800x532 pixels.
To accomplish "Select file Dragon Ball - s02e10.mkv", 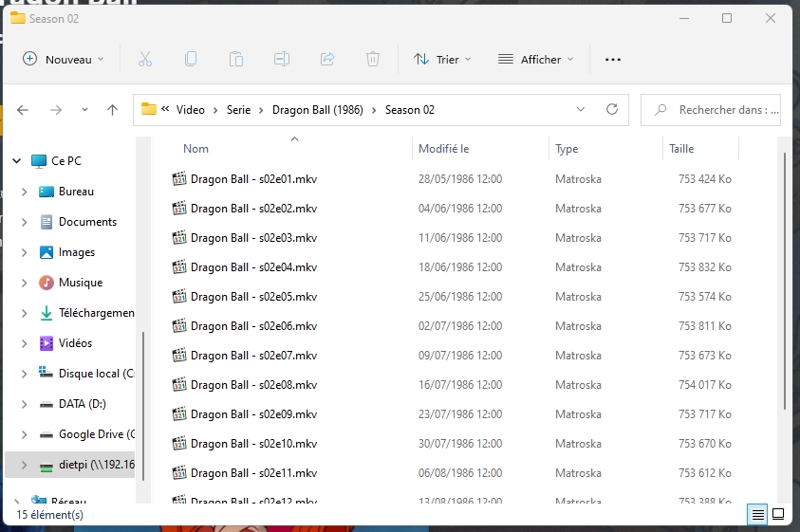I will 253,444.
